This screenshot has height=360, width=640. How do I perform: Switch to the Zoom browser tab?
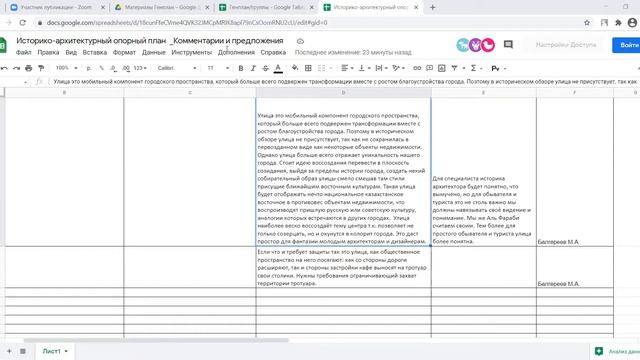pos(57,7)
